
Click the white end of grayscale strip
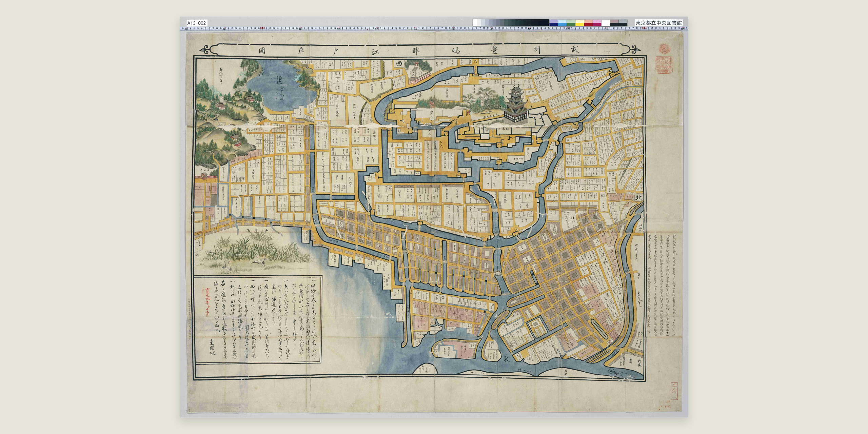(x=475, y=22)
